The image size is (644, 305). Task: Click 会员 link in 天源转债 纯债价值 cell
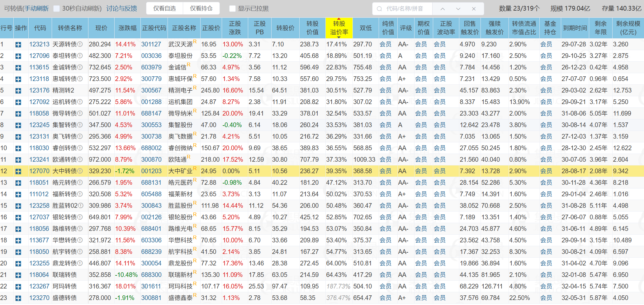(386, 45)
